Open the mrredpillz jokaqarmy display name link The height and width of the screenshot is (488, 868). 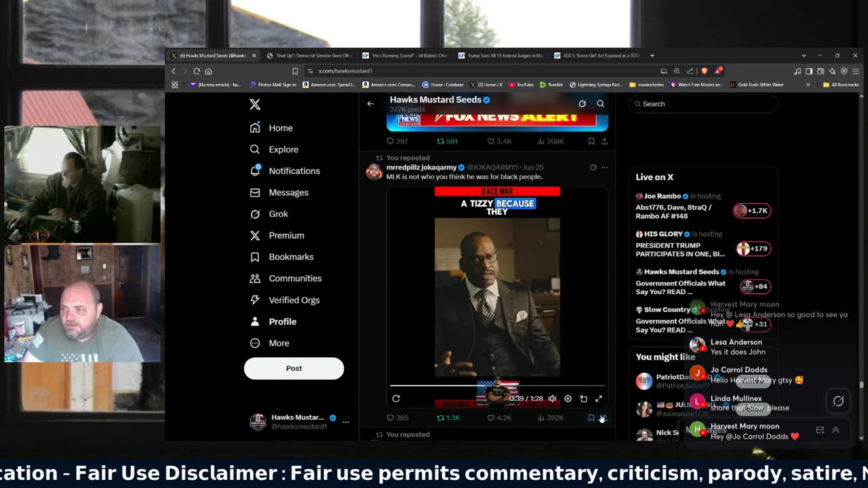click(x=422, y=167)
